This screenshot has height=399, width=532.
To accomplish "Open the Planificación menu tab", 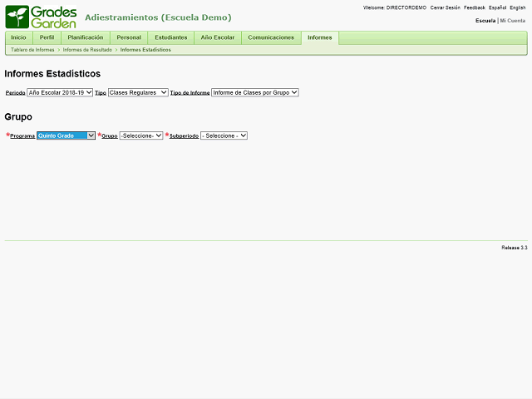I will click(85, 37).
